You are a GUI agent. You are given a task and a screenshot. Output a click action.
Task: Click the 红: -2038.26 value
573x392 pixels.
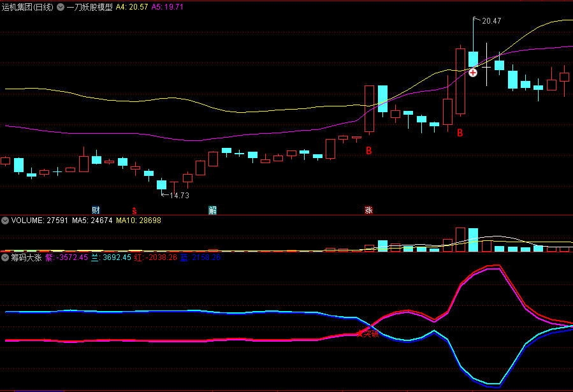coord(156,258)
